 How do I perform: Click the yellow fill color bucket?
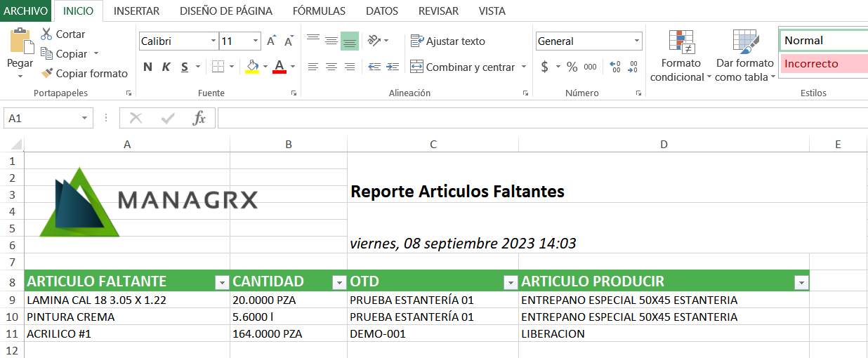click(x=252, y=67)
